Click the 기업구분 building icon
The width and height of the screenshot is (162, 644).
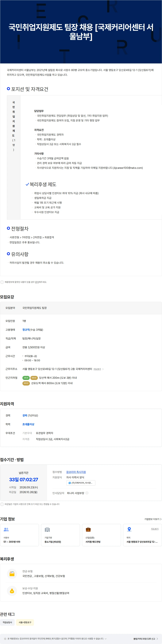coord(47,529)
